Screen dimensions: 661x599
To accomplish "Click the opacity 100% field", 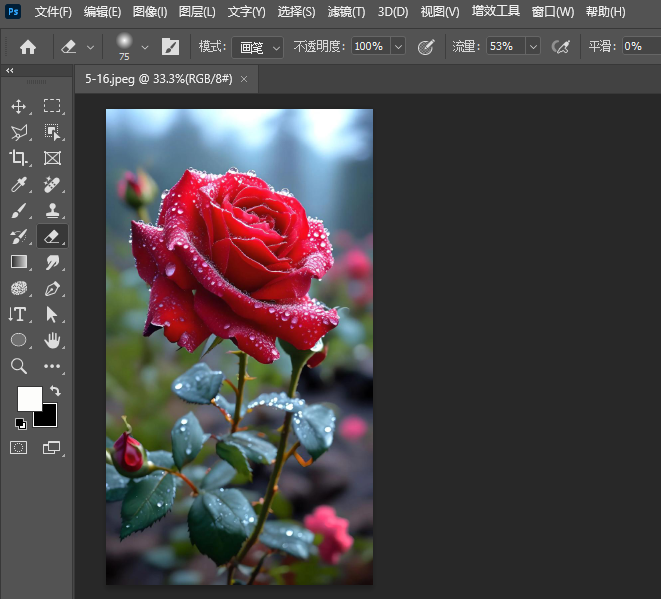I will point(371,46).
